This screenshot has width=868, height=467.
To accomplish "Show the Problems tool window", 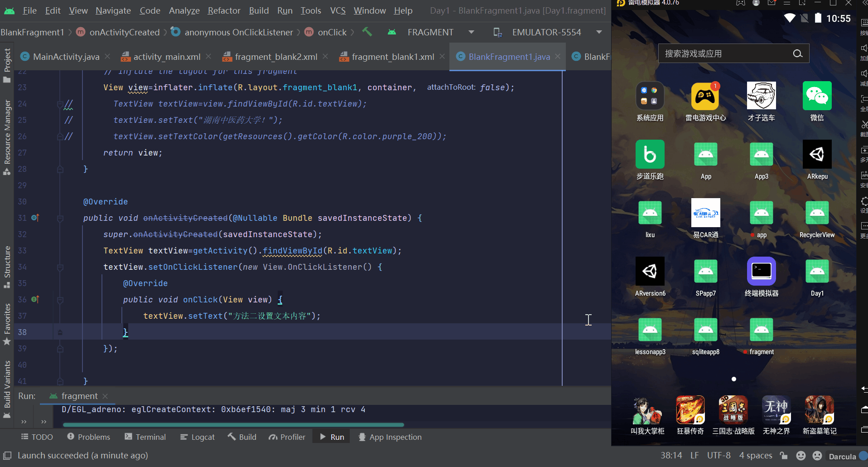I will (89, 437).
